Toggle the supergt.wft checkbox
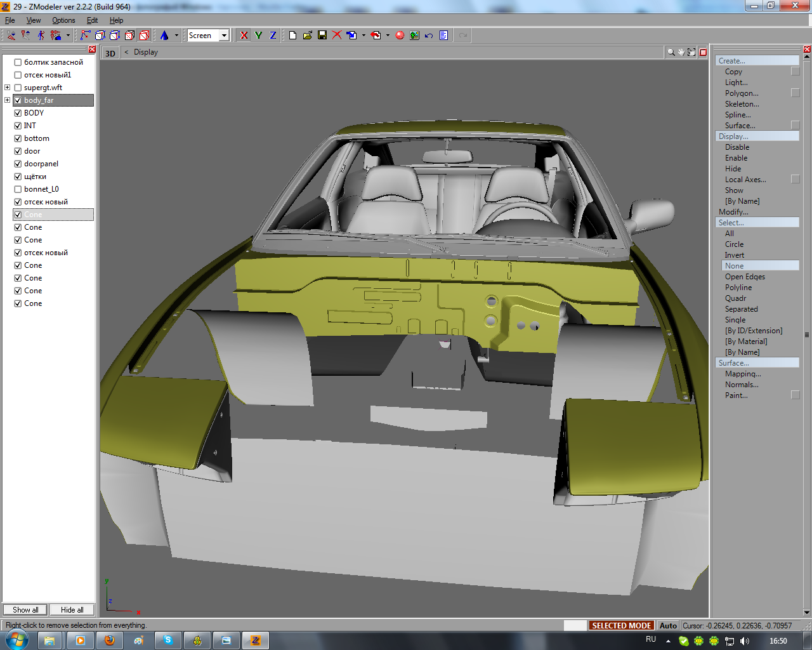 click(18, 88)
